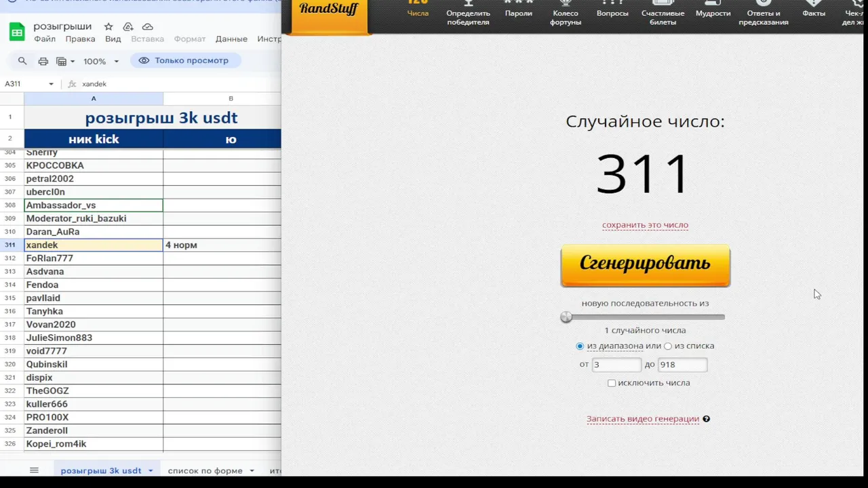Check the cloud save status icon
Viewport: 868px width, 488px height.
[x=147, y=26]
